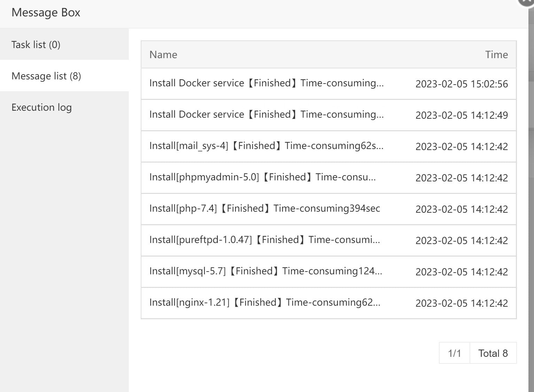Click the 1/1 page indicator

click(x=455, y=353)
